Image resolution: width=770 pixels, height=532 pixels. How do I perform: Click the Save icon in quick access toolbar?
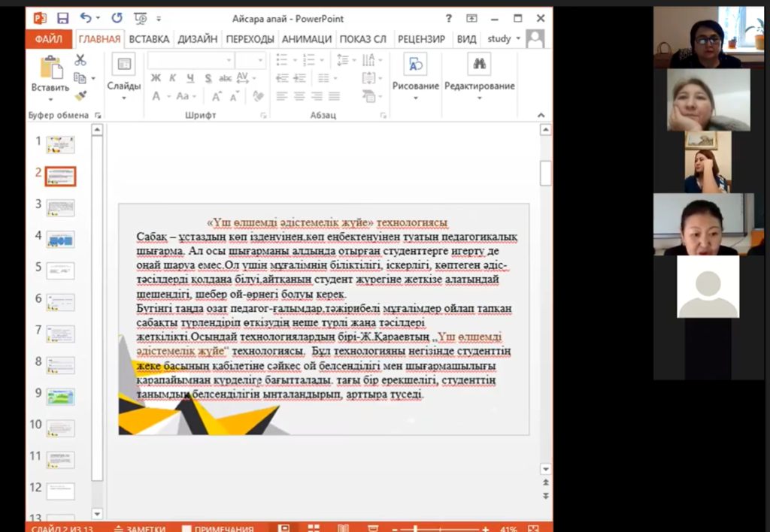pyautogui.click(x=62, y=18)
